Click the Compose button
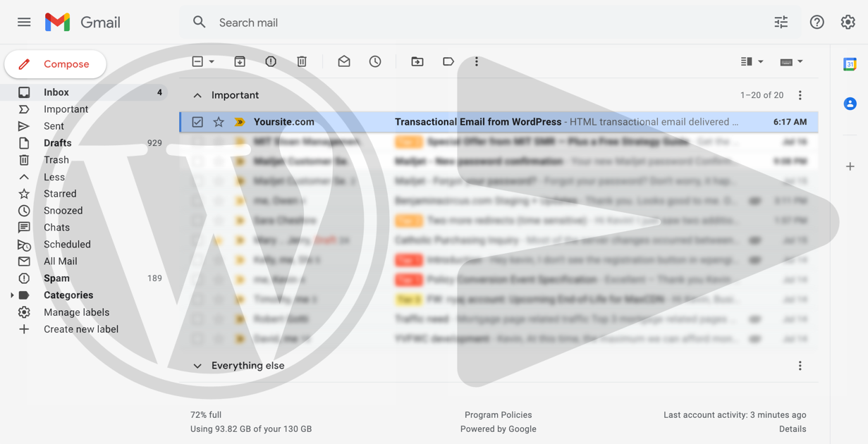This screenshot has width=868, height=444. (x=55, y=64)
